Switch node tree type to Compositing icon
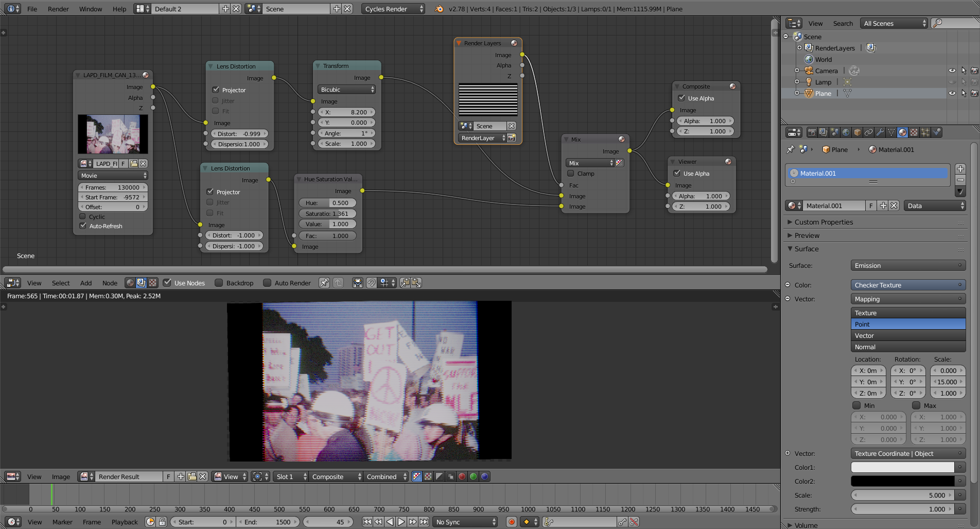980x529 pixels. click(141, 283)
